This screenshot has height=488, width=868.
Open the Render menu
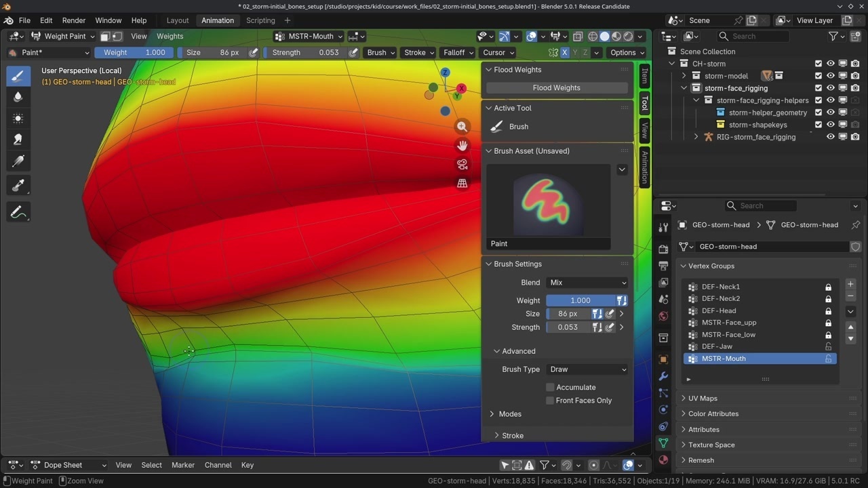pyautogui.click(x=74, y=20)
